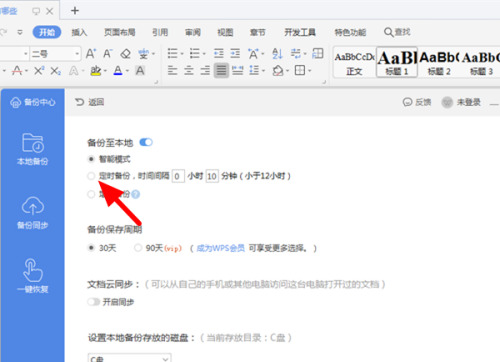
Task: Click the character shading A icon
Action: pyautogui.click(x=140, y=71)
